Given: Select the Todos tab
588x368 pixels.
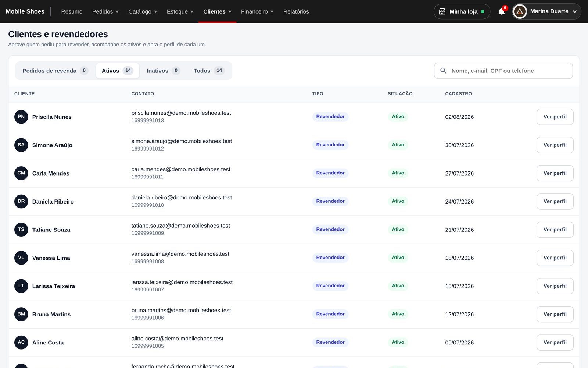Looking at the screenshot, I should pos(209,71).
